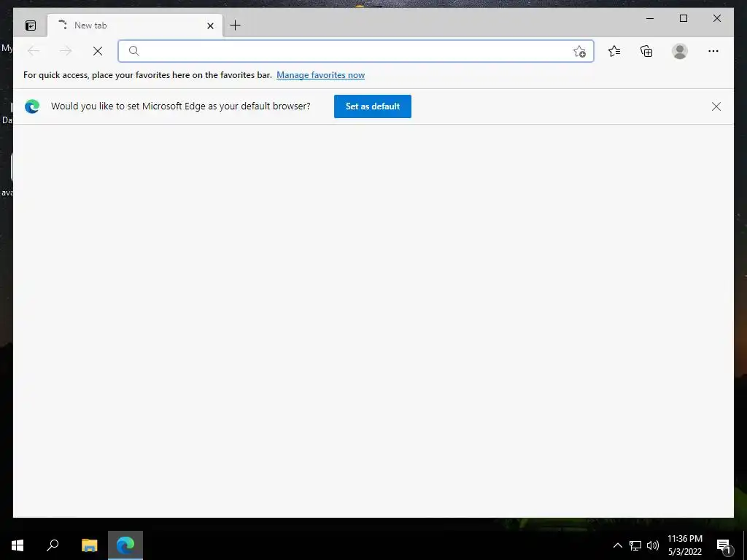Go forward with the forward arrow
Screen dimensions: 747x560
(x=65, y=51)
